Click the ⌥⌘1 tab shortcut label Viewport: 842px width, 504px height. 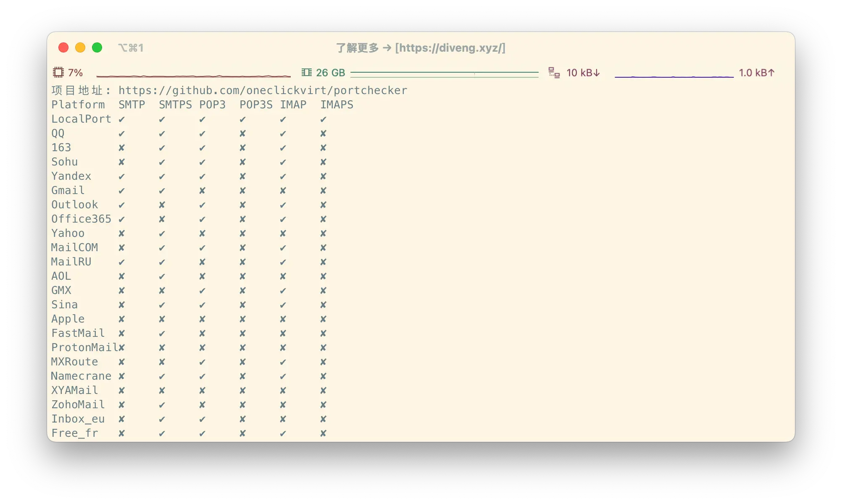131,48
